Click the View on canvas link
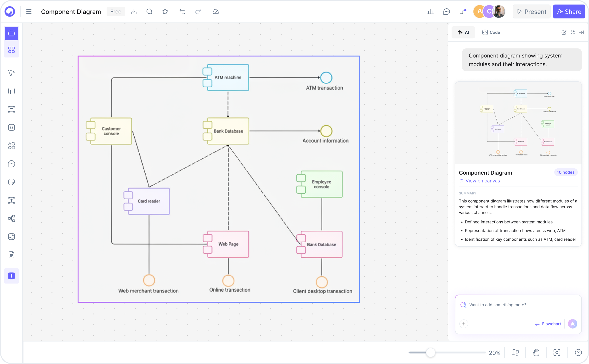 click(480, 181)
